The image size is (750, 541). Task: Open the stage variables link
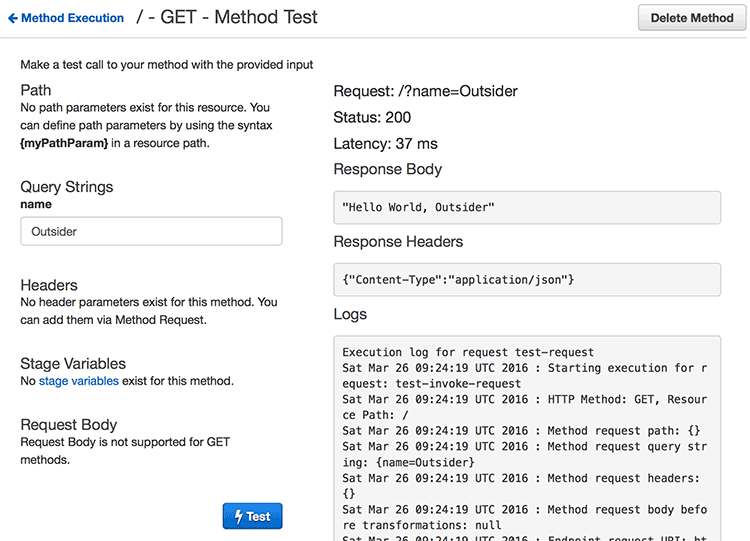coord(78,381)
